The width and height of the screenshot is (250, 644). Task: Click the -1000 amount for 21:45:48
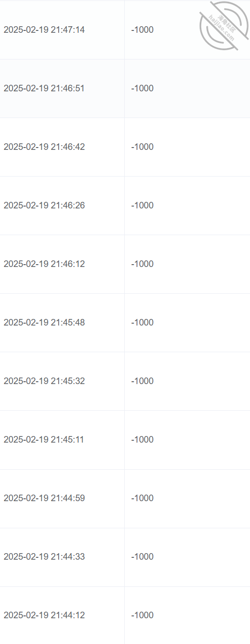pyautogui.click(x=143, y=323)
